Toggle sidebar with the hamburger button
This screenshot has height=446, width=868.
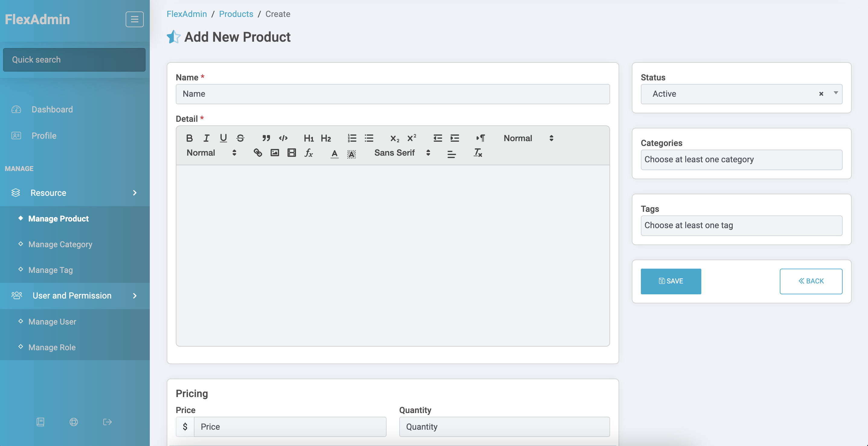pyautogui.click(x=134, y=19)
